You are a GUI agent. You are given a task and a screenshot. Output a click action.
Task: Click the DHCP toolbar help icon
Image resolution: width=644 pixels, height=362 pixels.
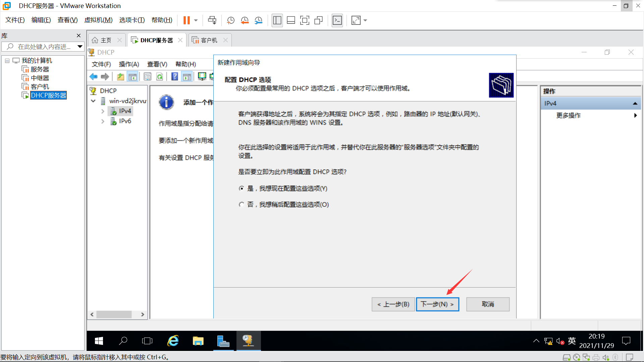click(x=174, y=77)
